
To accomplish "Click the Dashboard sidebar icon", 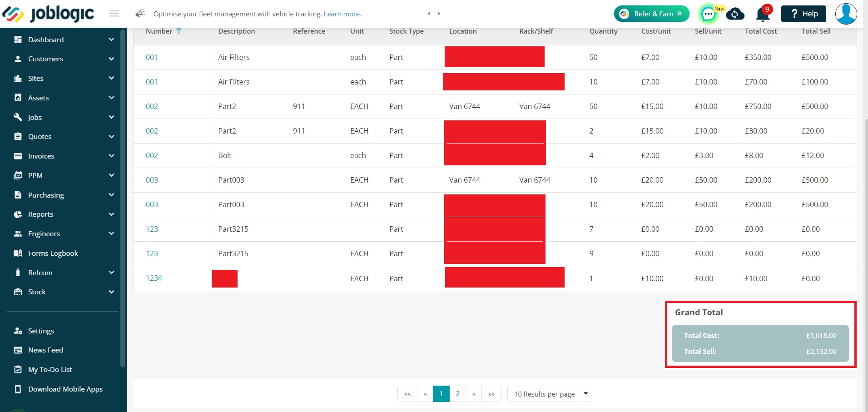I will 18,40.
